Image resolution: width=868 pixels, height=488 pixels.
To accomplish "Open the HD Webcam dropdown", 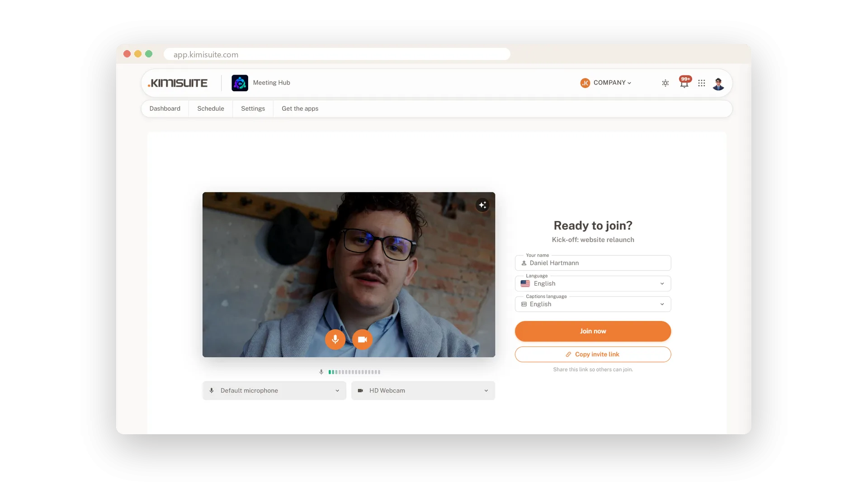I will (x=423, y=390).
